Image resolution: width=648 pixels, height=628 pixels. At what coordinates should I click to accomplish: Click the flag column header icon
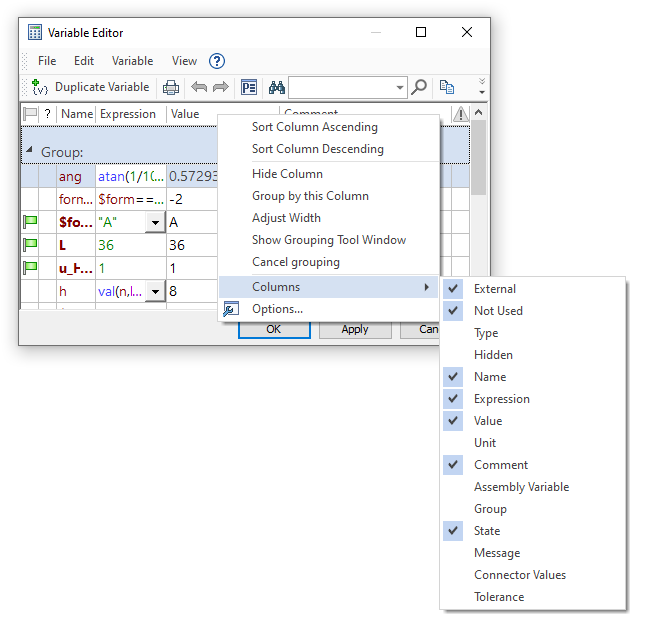point(30,114)
